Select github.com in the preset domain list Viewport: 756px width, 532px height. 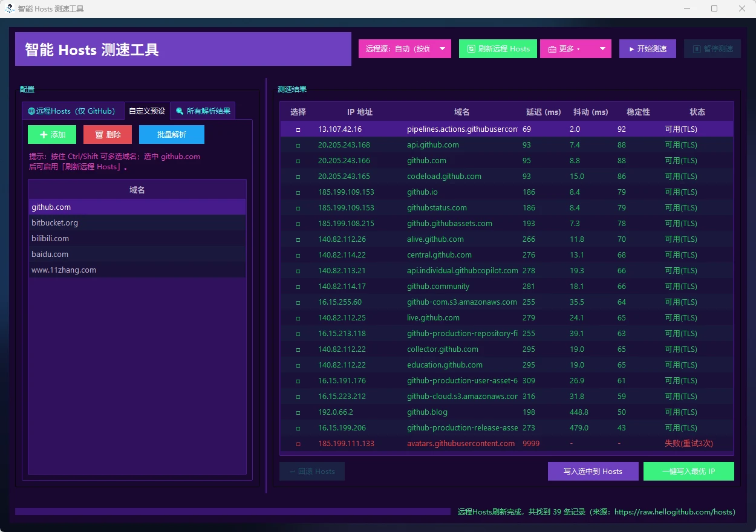click(x=137, y=207)
